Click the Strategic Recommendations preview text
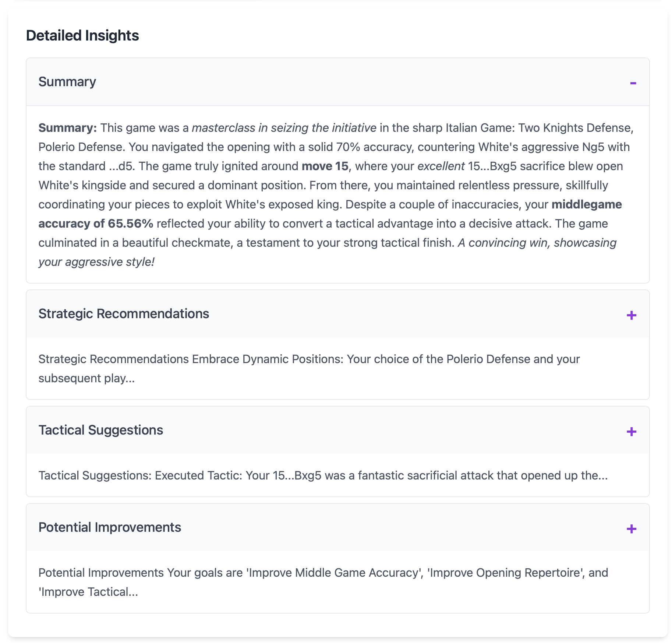The width and height of the screenshot is (672, 643). [309, 359]
